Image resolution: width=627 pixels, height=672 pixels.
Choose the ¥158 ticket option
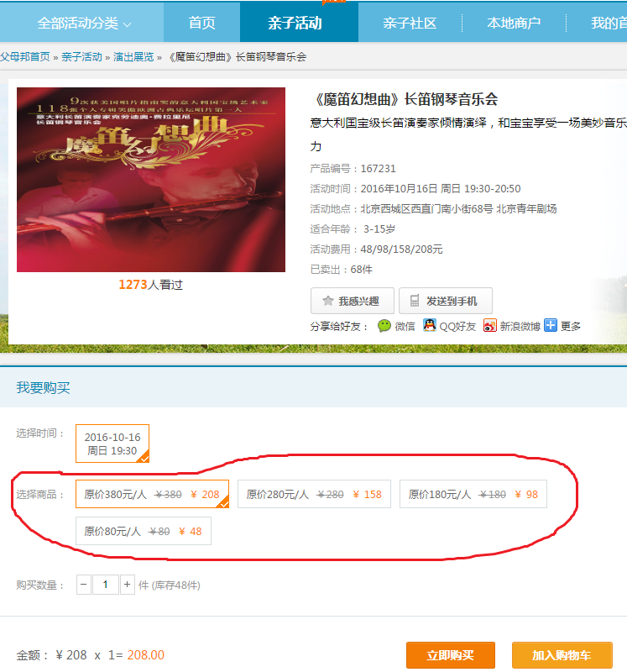click(314, 495)
